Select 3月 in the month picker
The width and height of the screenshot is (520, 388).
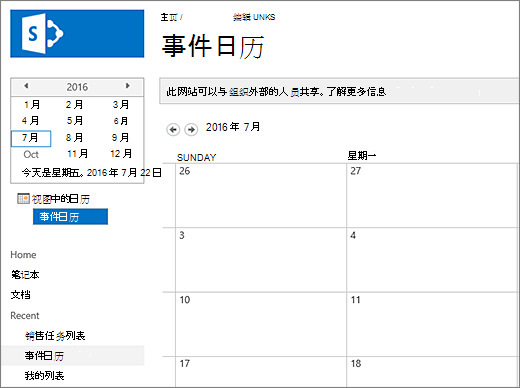121,105
